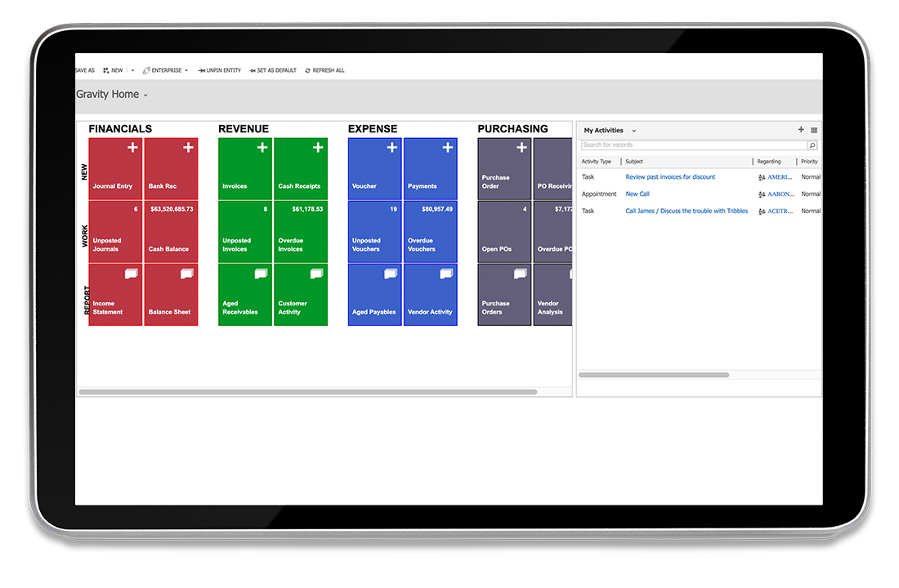
Task: Click plus icon on Voucher tile
Action: tap(391, 147)
